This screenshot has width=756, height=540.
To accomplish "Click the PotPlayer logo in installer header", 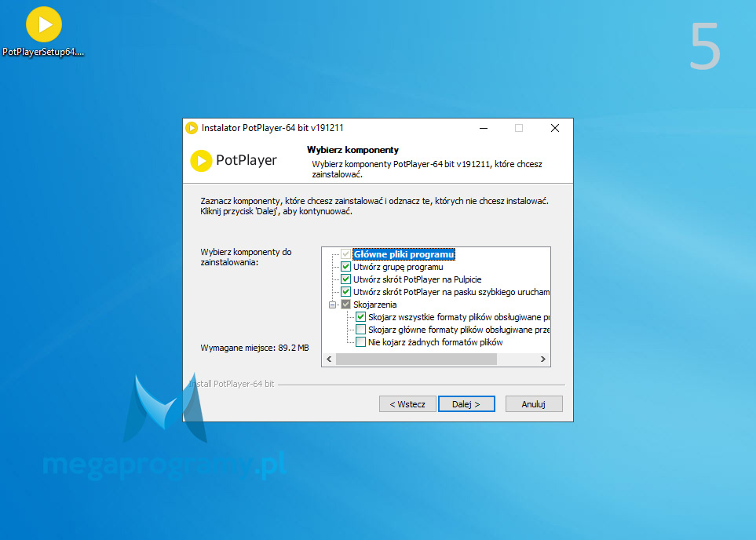I will click(234, 161).
